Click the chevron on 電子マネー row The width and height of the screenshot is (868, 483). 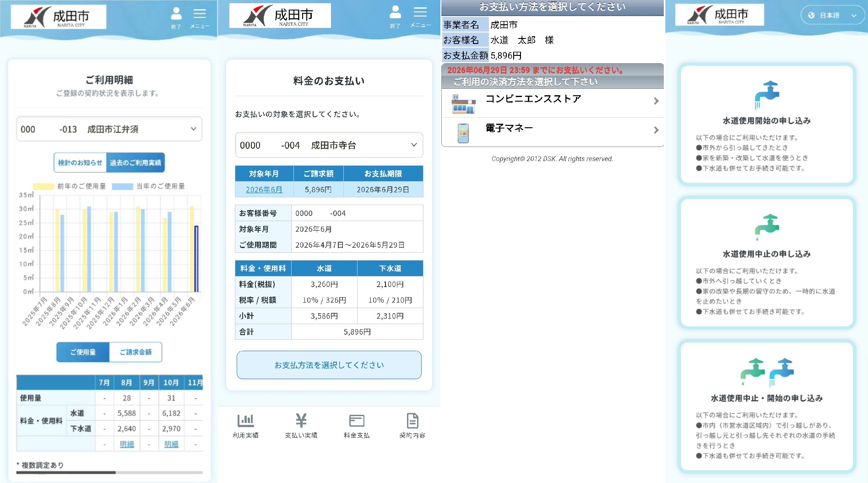(656, 130)
